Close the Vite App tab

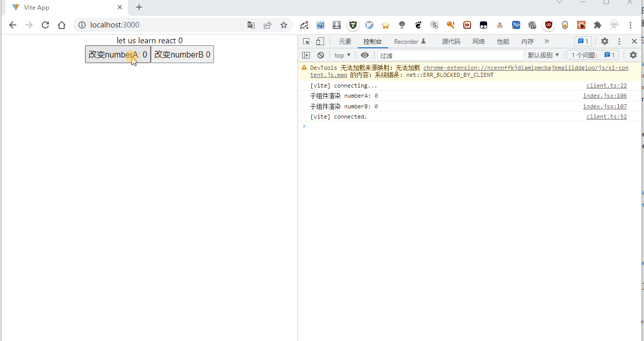120,7
